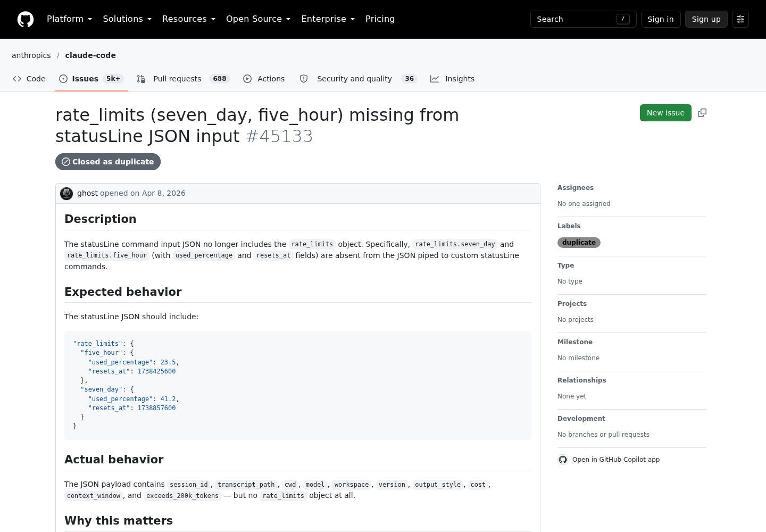The width and height of the screenshot is (766, 532).
Task: Create a New issue
Action: [x=665, y=113]
